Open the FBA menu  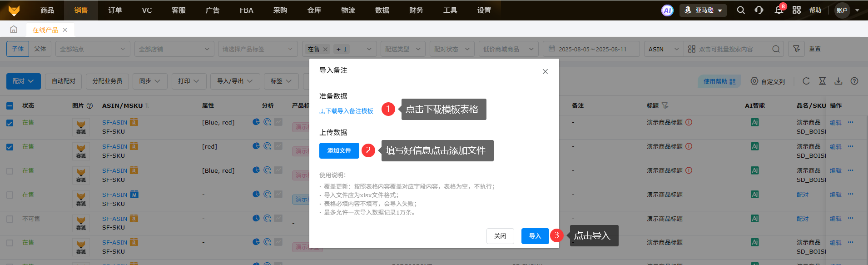click(x=247, y=10)
